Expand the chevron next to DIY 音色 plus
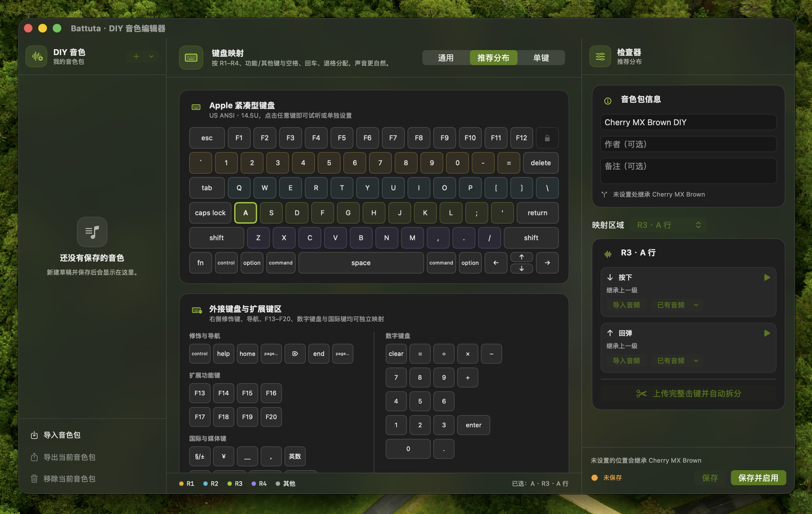Viewport: 812px width, 514px height. tap(151, 56)
